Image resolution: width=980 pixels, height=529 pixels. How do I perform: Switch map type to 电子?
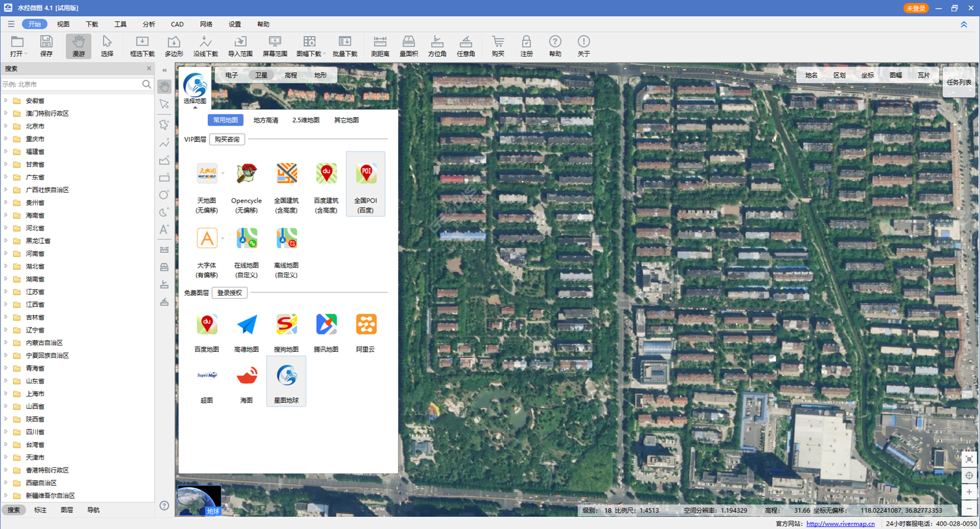coord(232,75)
